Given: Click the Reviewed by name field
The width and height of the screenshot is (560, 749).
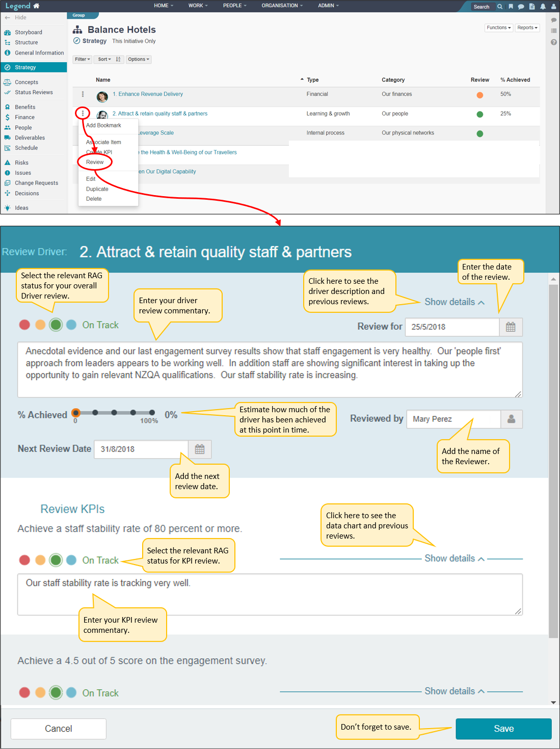Looking at the screenshot, I should 454,419.
